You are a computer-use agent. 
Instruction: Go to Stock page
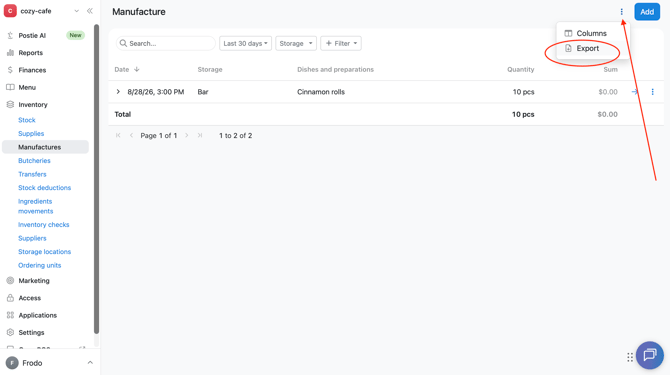point(26,120)
